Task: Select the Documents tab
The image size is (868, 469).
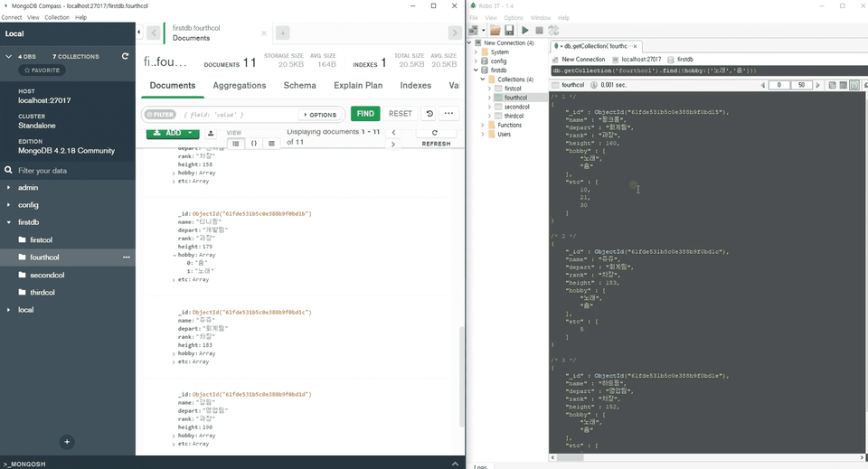Action: [172, 85]
